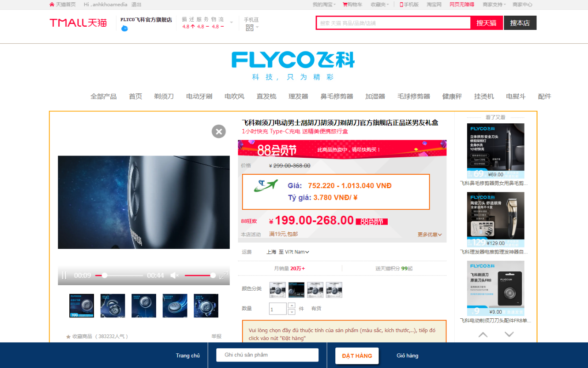588x368 pixels.
Task: Click the quantity input box
Action: coord(277,309)
